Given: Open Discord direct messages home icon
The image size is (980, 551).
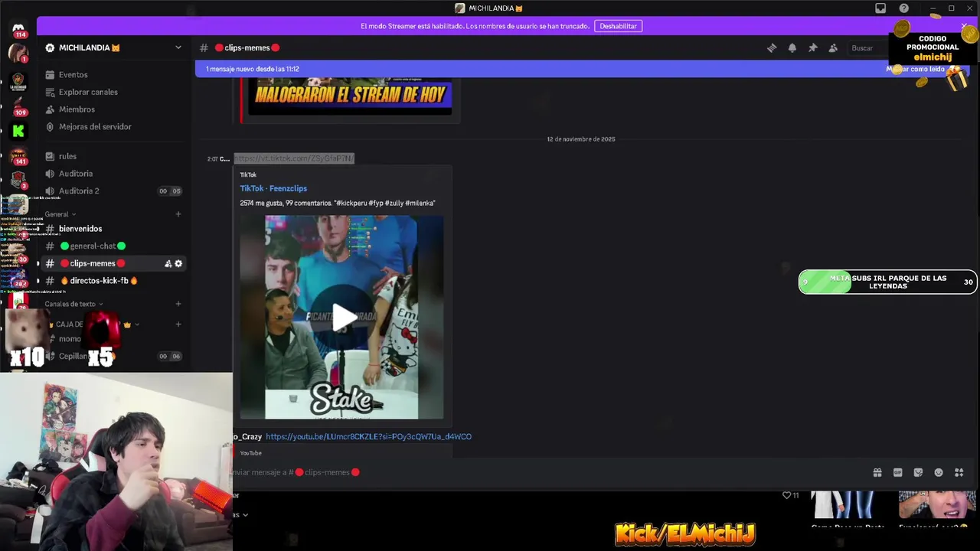Looking at the screenshot, I should (18, 28).
